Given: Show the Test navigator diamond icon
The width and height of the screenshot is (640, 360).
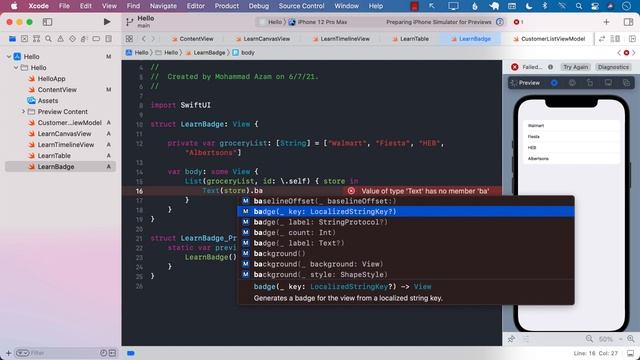Looking at the screenshot, I should click(x=72, y=39).
